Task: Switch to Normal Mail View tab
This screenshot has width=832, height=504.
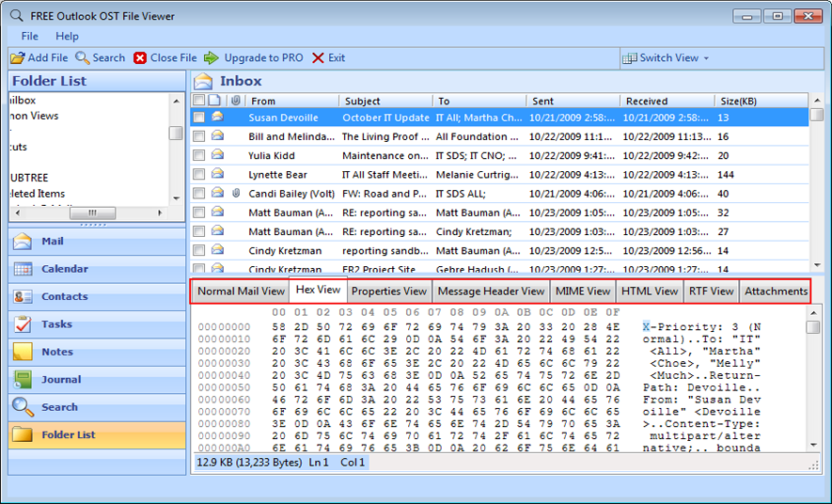Action: click(x=241, y=291)
